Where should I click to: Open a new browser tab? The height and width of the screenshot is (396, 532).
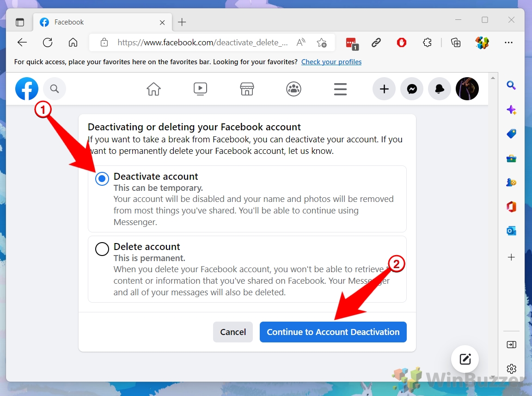click(x=182, y=22)
